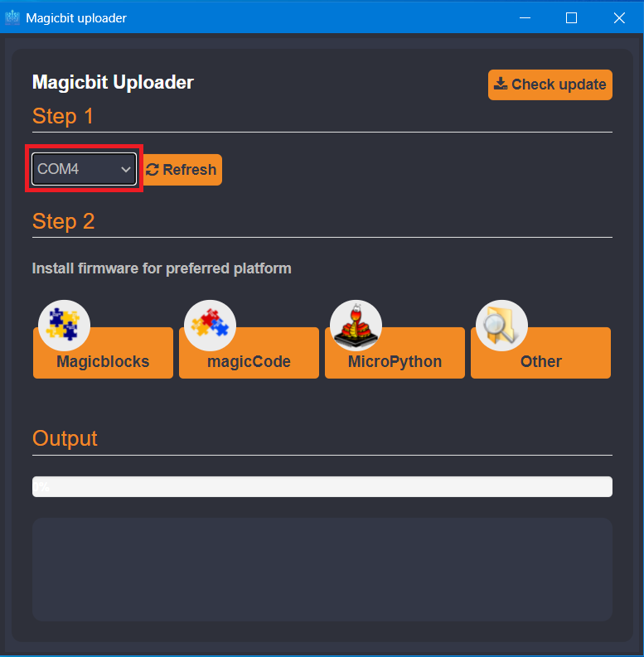Click the upload progress bar

322,486
